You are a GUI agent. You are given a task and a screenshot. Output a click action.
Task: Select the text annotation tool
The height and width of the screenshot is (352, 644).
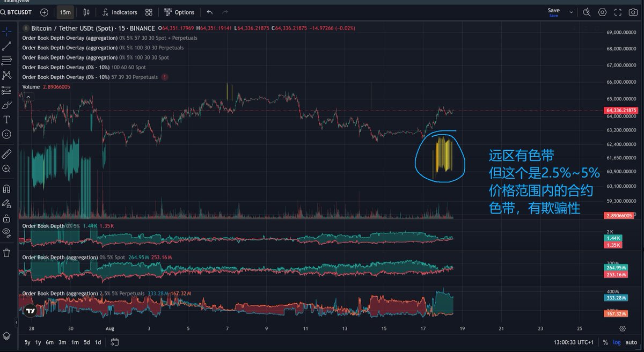pyautogui.click(x=7, y=119)
